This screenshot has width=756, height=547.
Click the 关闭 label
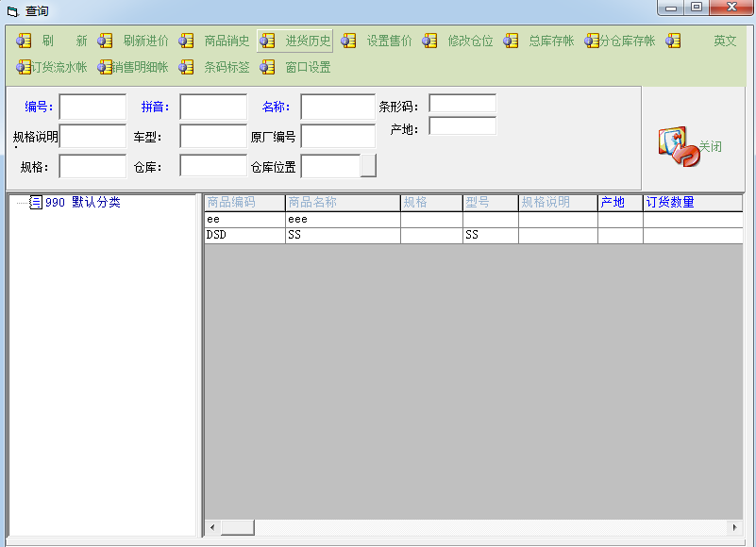pos(710,146)
